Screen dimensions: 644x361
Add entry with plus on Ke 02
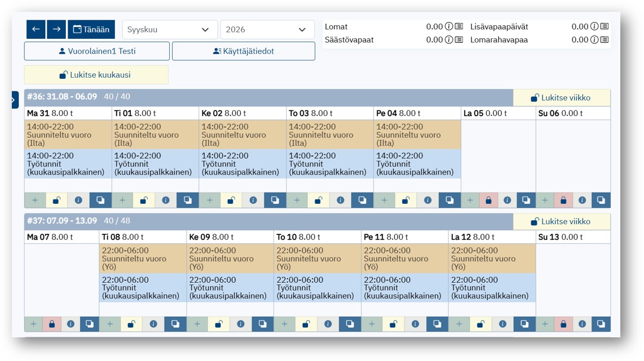pos(209,200)
